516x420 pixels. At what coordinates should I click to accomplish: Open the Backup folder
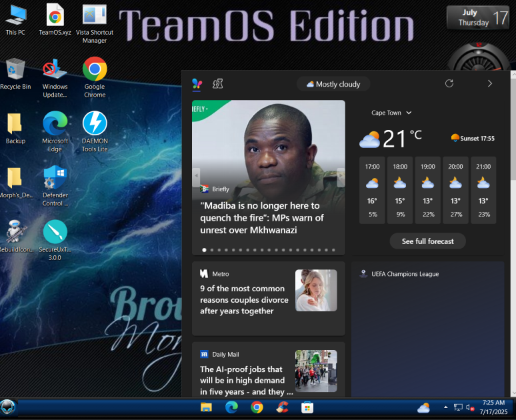pos(15,129)
